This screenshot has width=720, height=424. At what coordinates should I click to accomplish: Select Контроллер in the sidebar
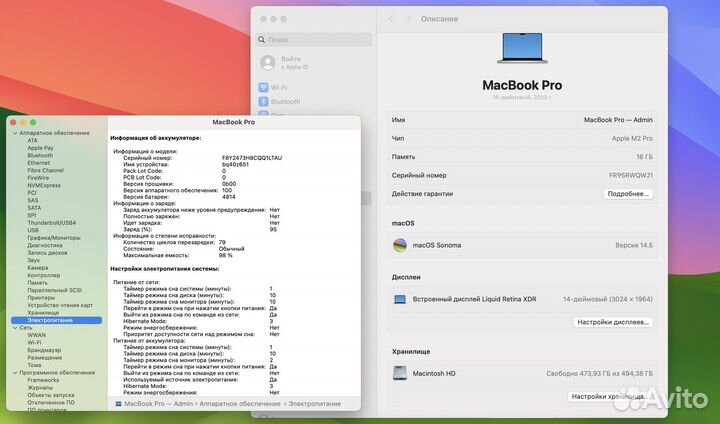[44, 275]
